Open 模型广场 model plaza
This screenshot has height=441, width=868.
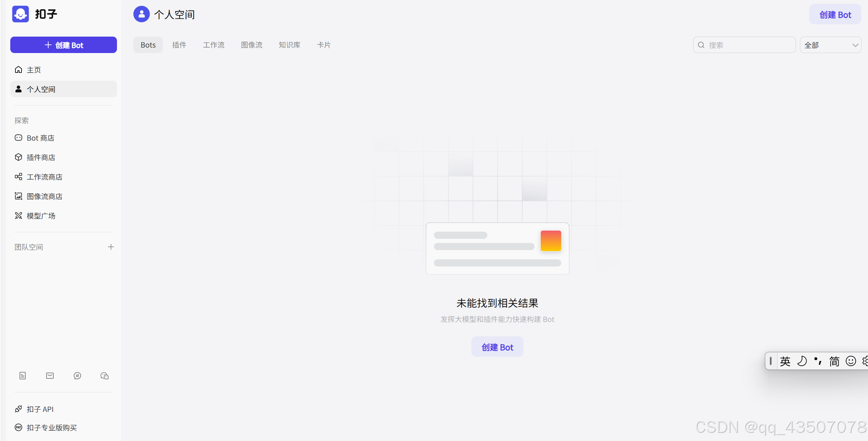(x=41, y=216)
